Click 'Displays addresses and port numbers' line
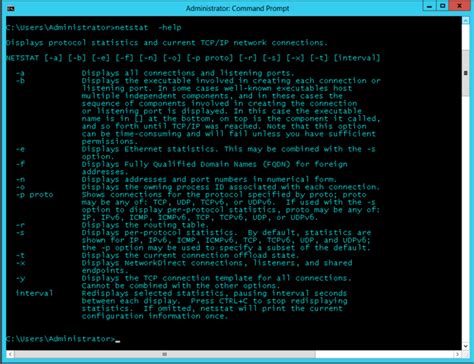Screen dimensions: 474x364 [x=209, y=179]
